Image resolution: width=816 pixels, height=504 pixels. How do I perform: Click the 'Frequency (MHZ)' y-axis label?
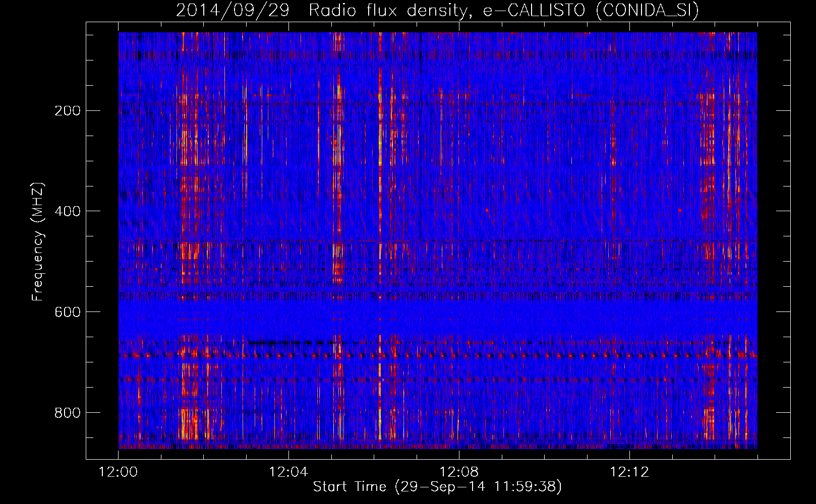(38, 241)
